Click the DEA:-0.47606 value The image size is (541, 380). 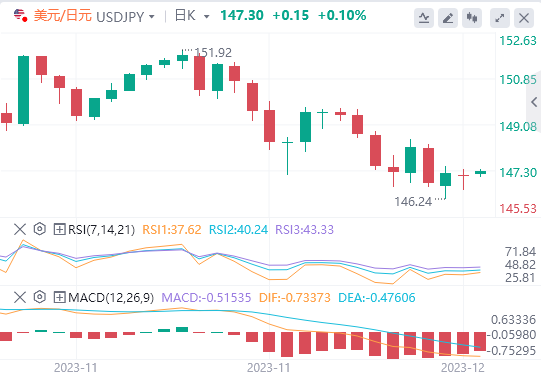click(x=377, y=298)
